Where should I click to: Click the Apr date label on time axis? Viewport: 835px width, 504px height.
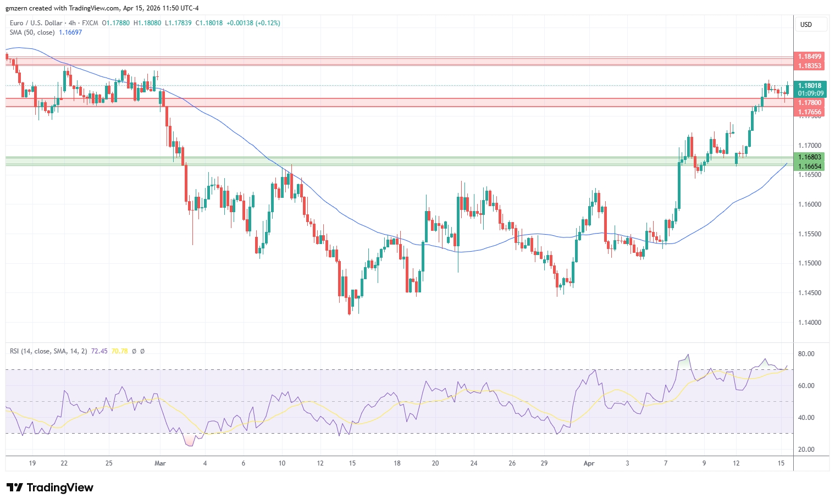(x=589, y=463)
